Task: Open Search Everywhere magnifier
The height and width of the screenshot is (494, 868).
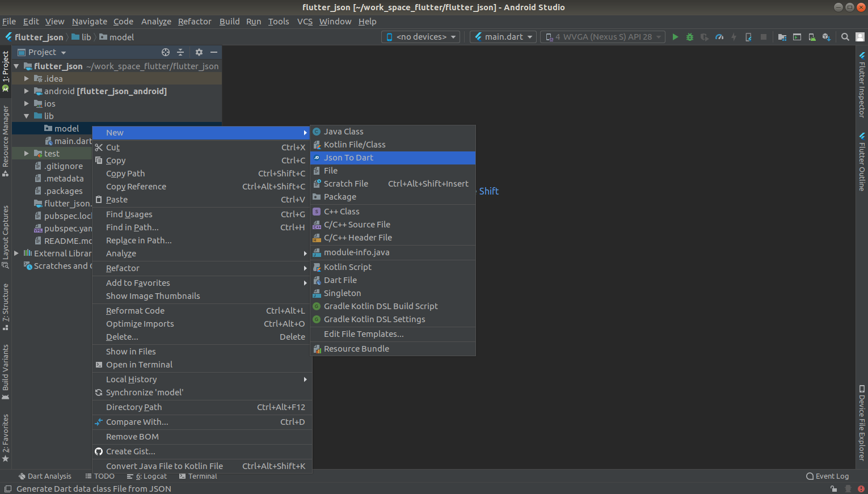Action: (x=845, y=37)
